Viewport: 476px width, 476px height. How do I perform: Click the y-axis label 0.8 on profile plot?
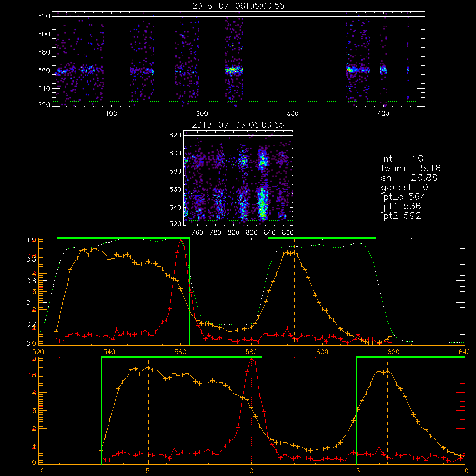(31, 259)
